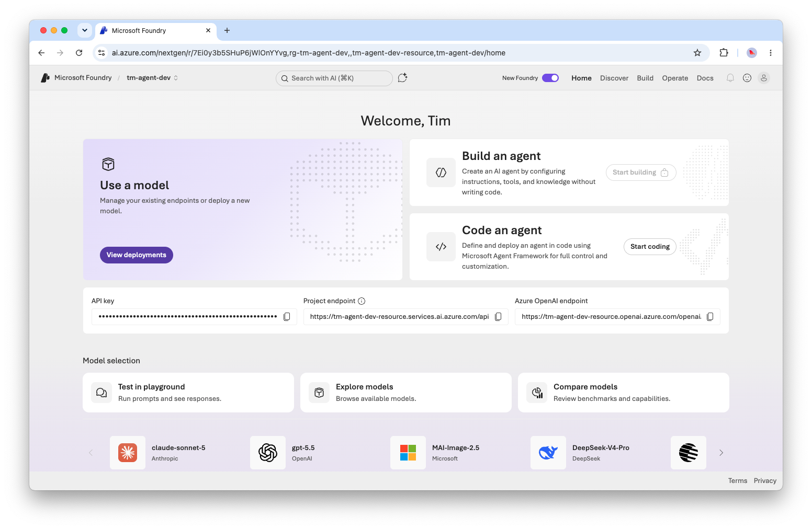Open the Docs link
The height and width of the screenshot is (529, 812).
705,78
